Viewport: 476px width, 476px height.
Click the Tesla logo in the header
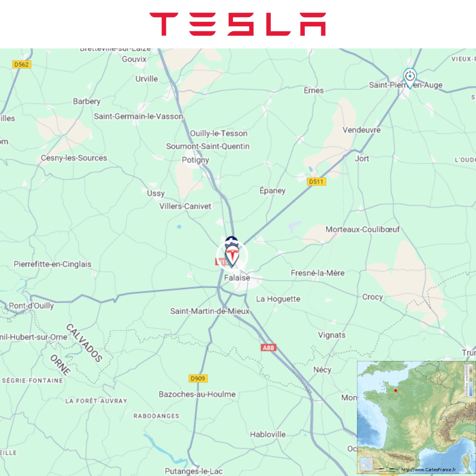point(238,24)
